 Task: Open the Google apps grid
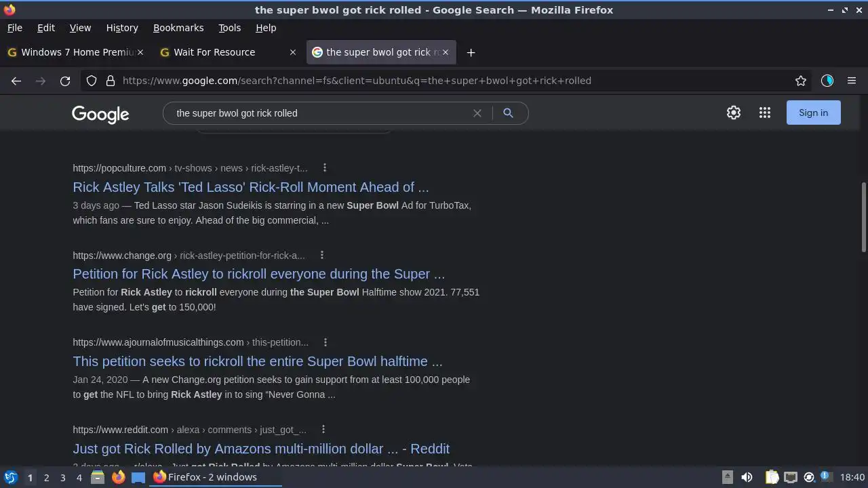765,113
